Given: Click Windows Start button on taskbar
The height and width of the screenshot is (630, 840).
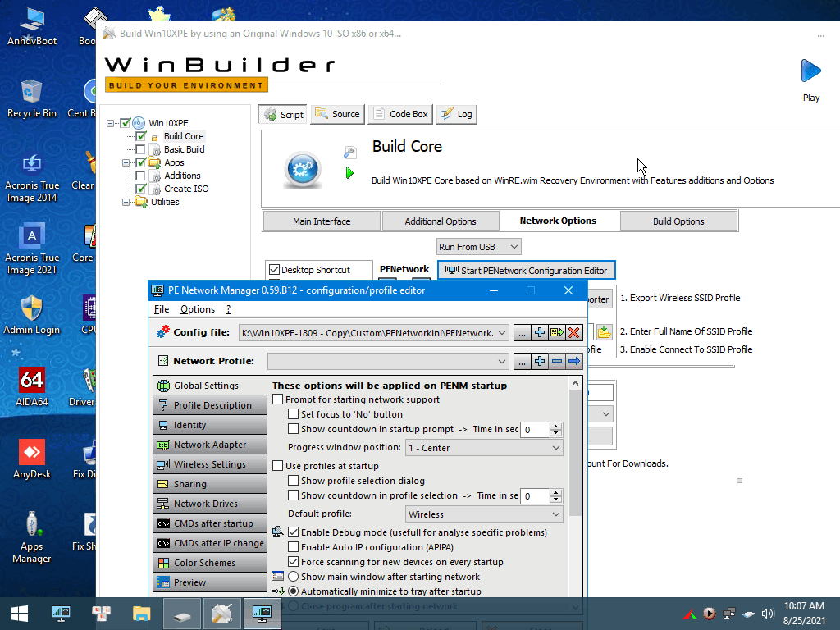Looking at the screenshot, I should [x=20, y=614].
